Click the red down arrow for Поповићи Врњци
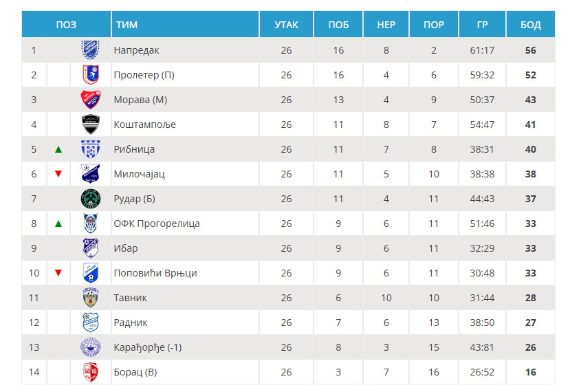 point(58,273)
